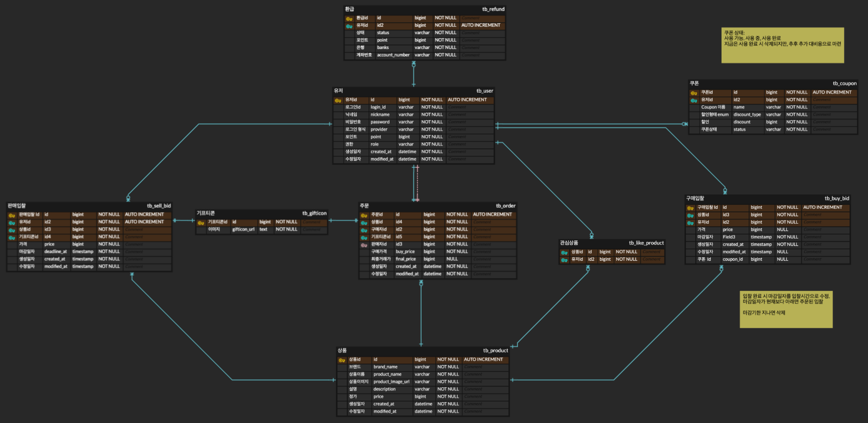Screen dimensions: 868x423
Task: Click the foreign key icon of 유저id in tb_refund
Action: [349, 26]
